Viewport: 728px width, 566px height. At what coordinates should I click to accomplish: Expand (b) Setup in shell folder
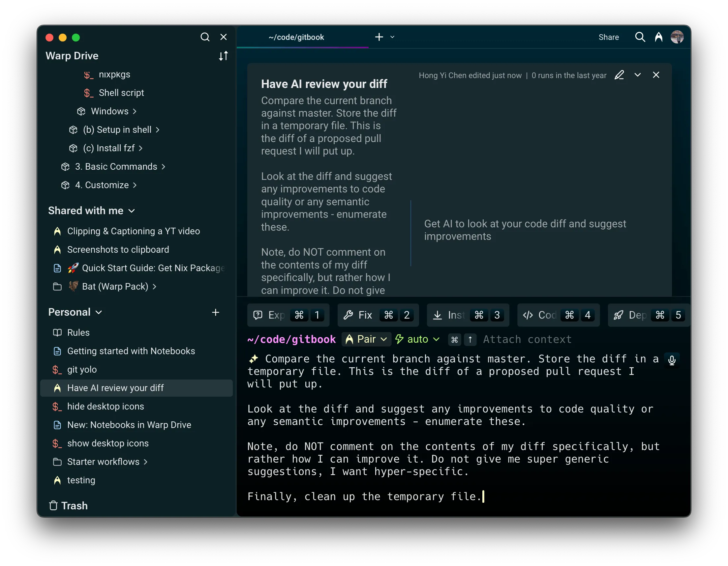point(114,129)
